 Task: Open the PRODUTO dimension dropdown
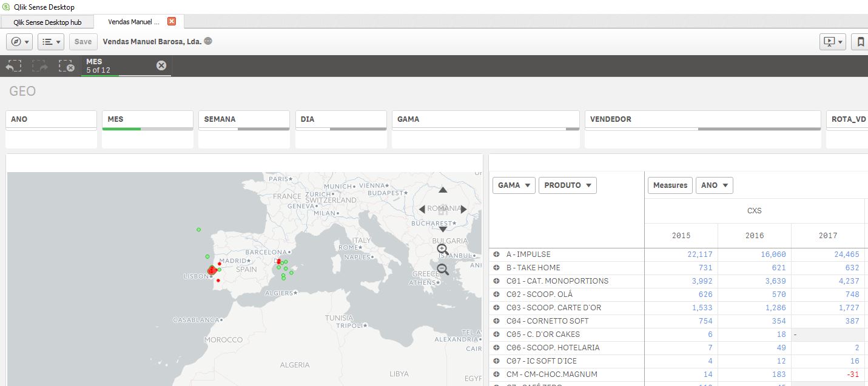click(567, 185)
